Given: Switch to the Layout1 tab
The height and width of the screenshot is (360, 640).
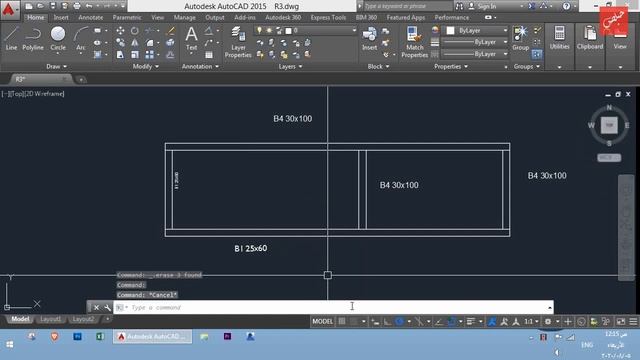Looking at the screenshot, I should [50, 319].
